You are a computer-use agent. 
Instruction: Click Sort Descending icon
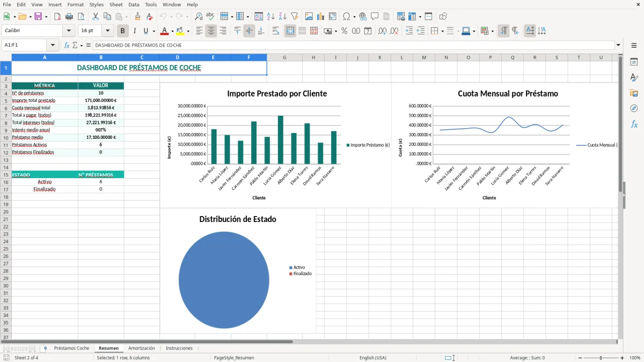pos(283,17)
